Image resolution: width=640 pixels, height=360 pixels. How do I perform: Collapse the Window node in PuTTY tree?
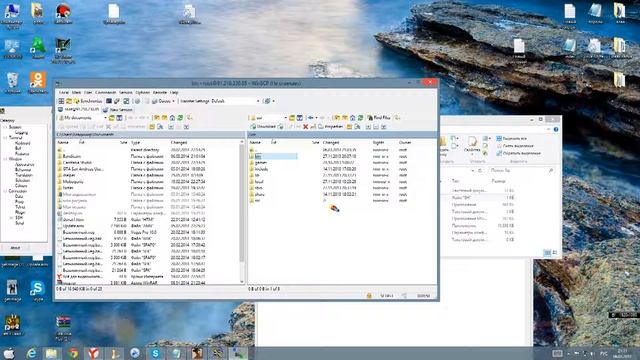coord(5,159)
